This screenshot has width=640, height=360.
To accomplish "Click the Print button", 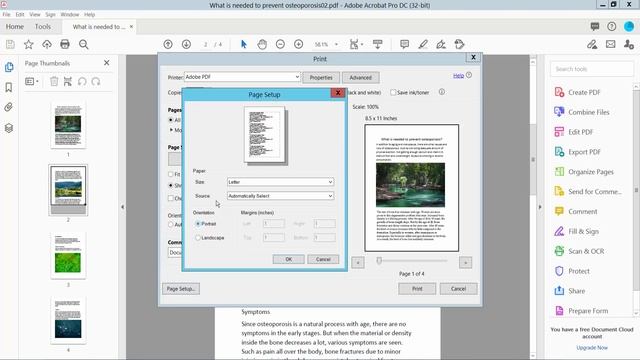I will point(417,289).
